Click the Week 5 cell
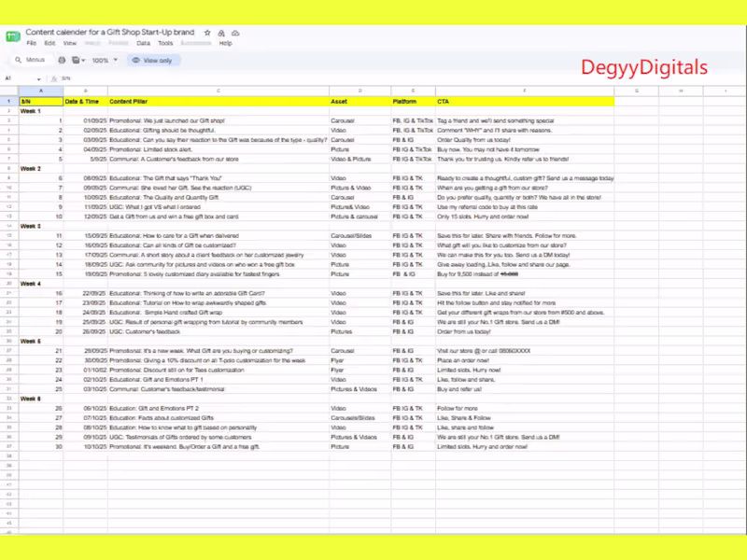 click(41, 342)
